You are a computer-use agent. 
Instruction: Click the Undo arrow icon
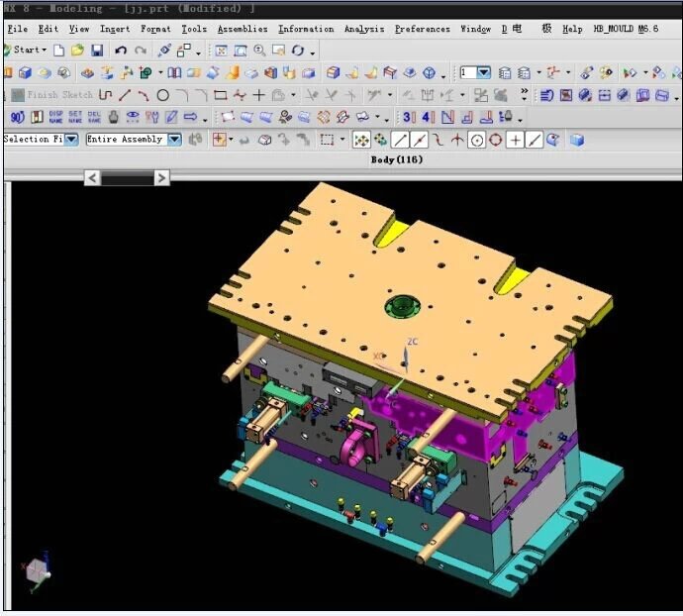tap(120, 51)
